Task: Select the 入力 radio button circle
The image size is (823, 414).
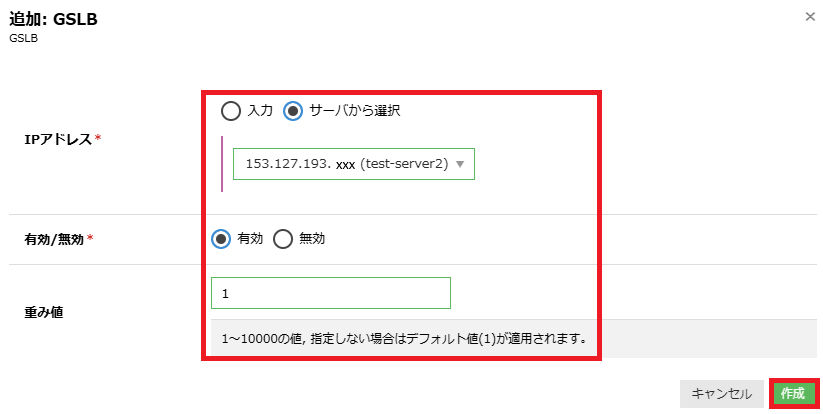Action: pos(230,111)
